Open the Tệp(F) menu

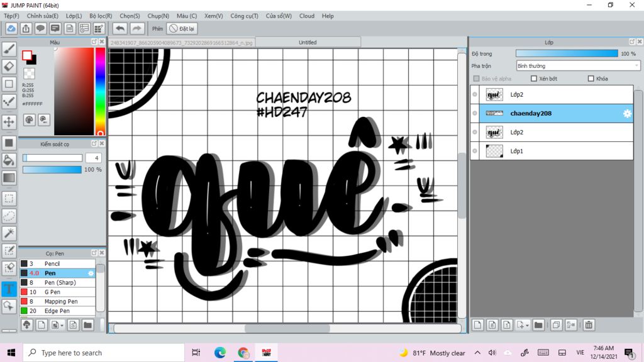pyautogui.click(x=11, y=16)
